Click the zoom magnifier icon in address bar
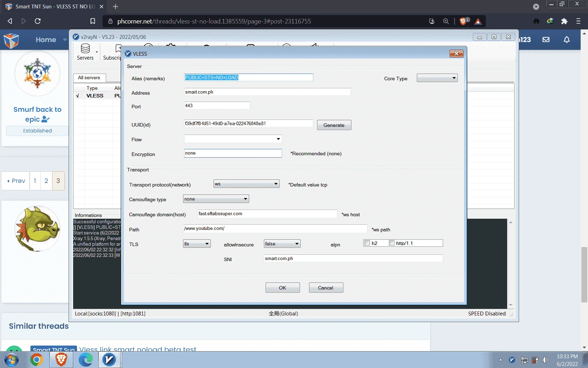Viewport: 588px width, 368px height. [x=446, y=21]
